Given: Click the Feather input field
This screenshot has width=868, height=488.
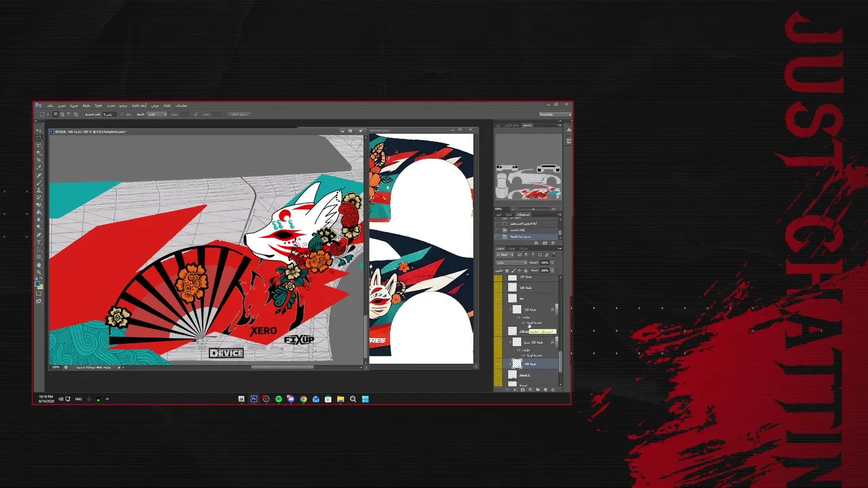Looking at the screenshot, I should point(110,114).
